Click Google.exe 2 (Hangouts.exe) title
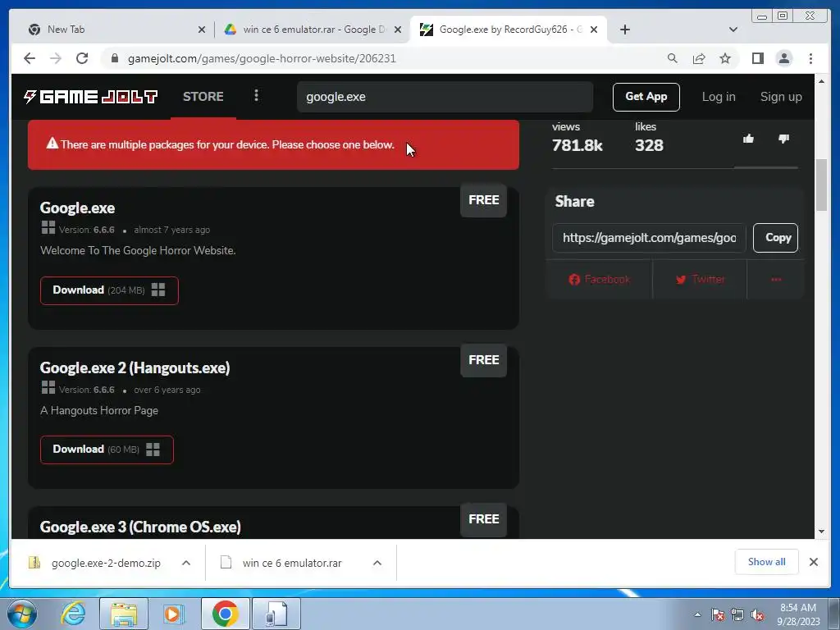The image size is (840, 630). (x=135, y=368)
